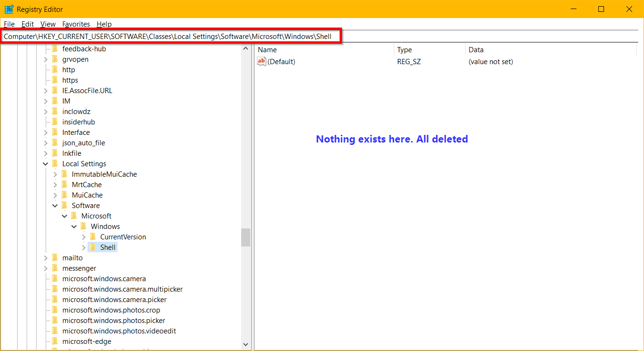Viewport: 644px width, 351px height.
Task: Click the json_auto_file folder icon
Action: [x=55, y=143]
